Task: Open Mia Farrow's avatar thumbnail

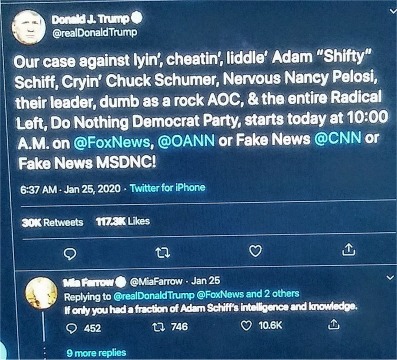Action: pyautogui.click(x=42, y=293)
